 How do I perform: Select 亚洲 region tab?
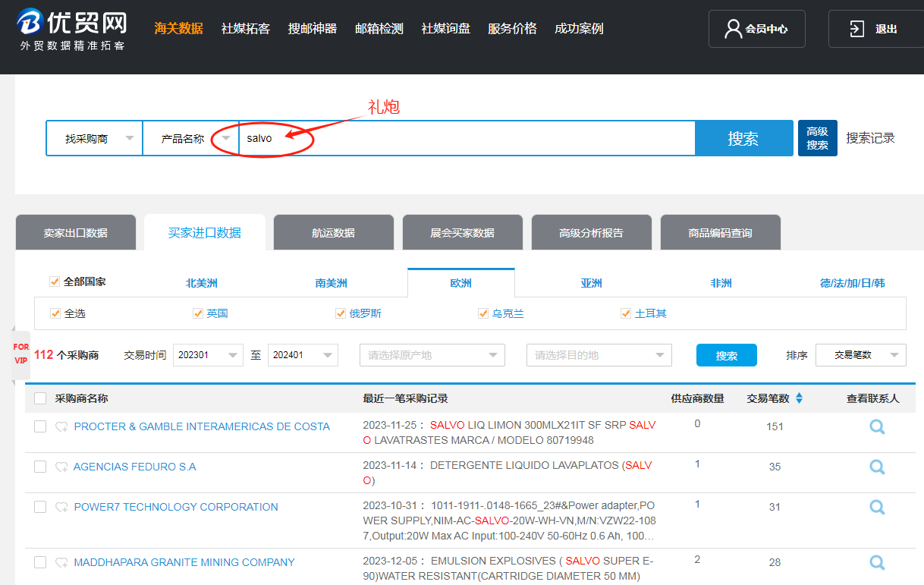click(592, 283)
